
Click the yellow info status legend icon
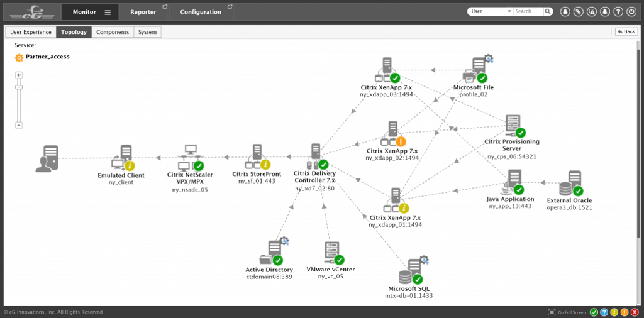(614, 312)
